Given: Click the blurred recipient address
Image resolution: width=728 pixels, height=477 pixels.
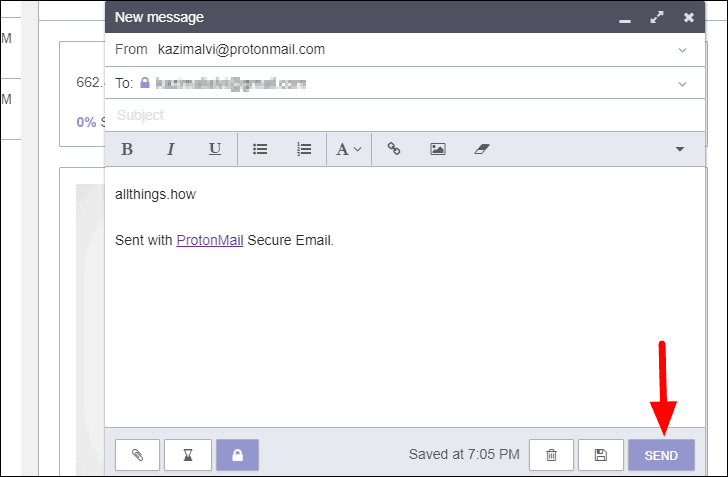Looking at the screenshot, I should (x=231, y=84).
